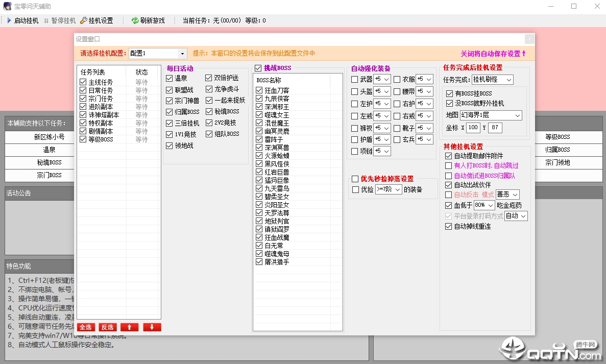Open the 血低于 80% dropdown

point(491,205)
